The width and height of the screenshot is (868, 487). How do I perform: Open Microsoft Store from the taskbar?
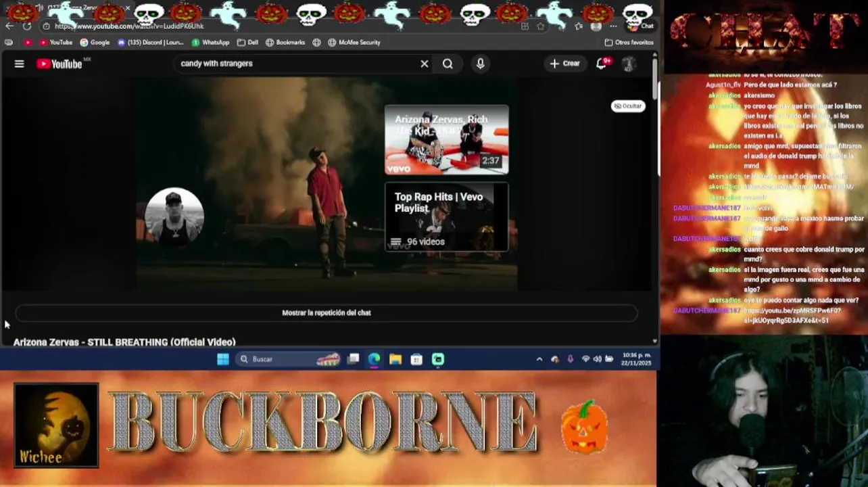coord(416,359)
